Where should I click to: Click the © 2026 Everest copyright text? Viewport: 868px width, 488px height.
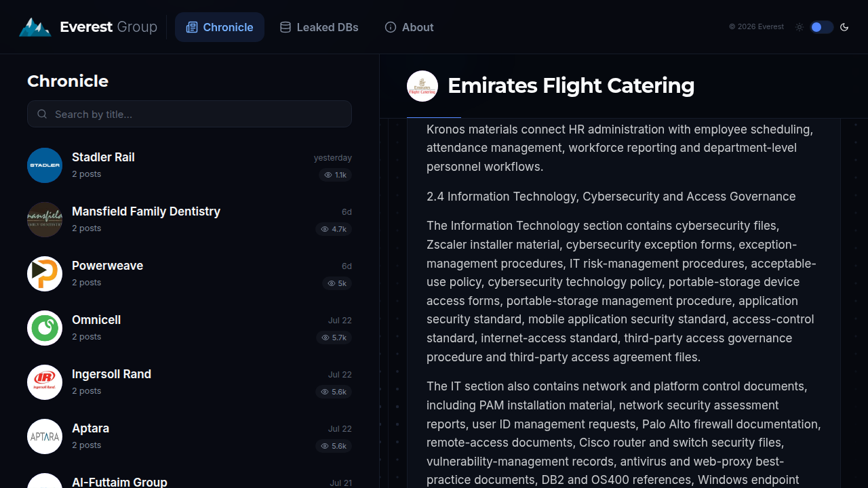(756, 27)
